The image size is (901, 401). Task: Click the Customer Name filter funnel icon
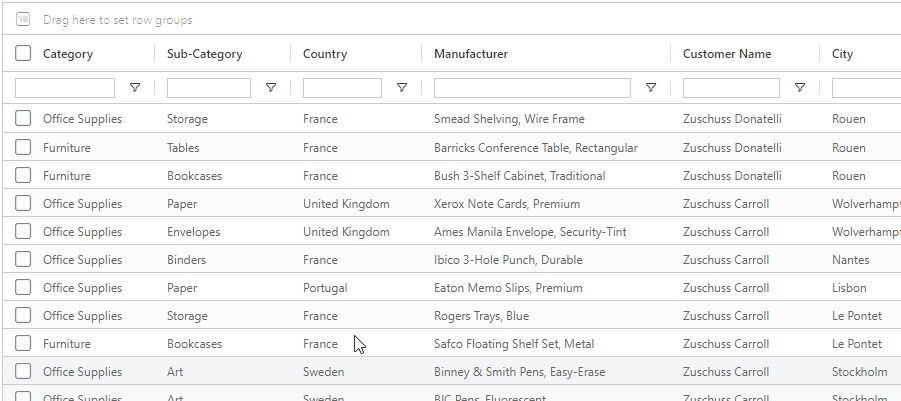(800, 88)
